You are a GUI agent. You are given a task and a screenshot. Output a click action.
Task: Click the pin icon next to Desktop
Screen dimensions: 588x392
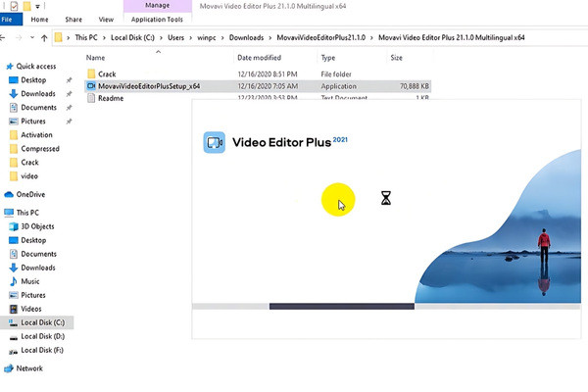pos(69,80)
